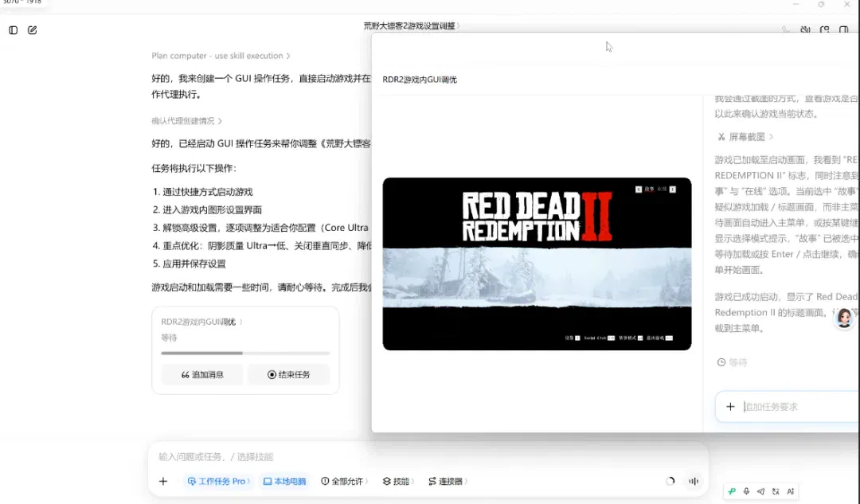The height and width of the screenshot is (504, 860).
Task: Click the loading spinner icon in the input bar
Action: [670, 481]
